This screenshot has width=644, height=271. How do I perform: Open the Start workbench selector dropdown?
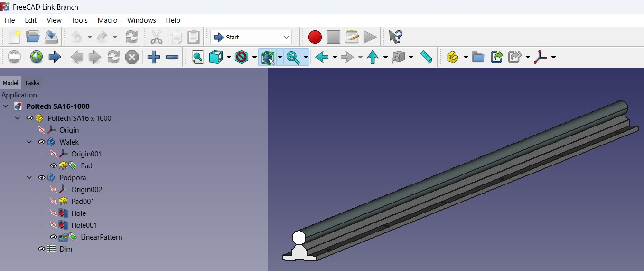click(x=251, y=37)
